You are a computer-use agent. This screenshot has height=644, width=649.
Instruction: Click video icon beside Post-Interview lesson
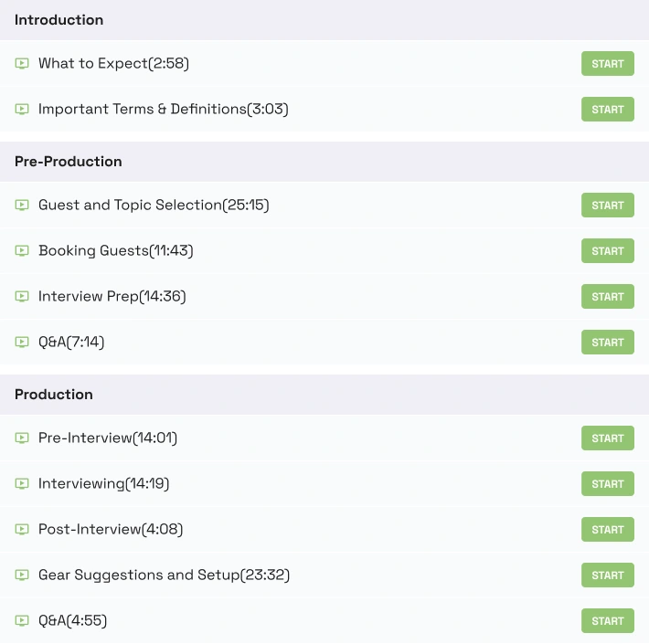click(x=22, y=530)
